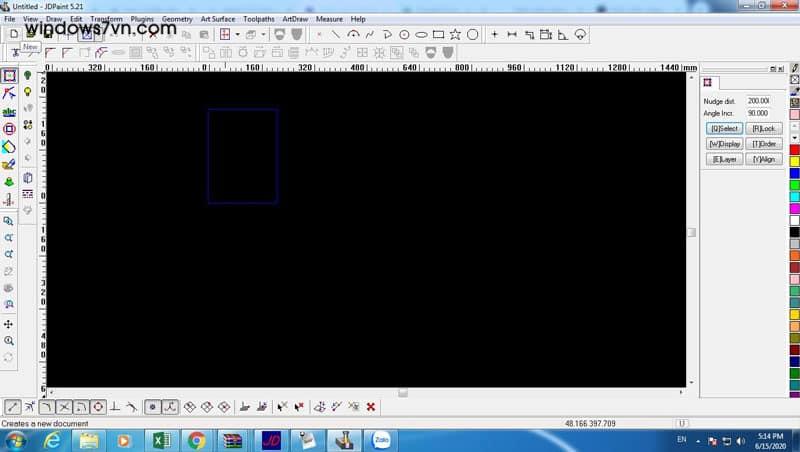Pick the red color swatch
The image size is (800, 452).
point(794,150)
